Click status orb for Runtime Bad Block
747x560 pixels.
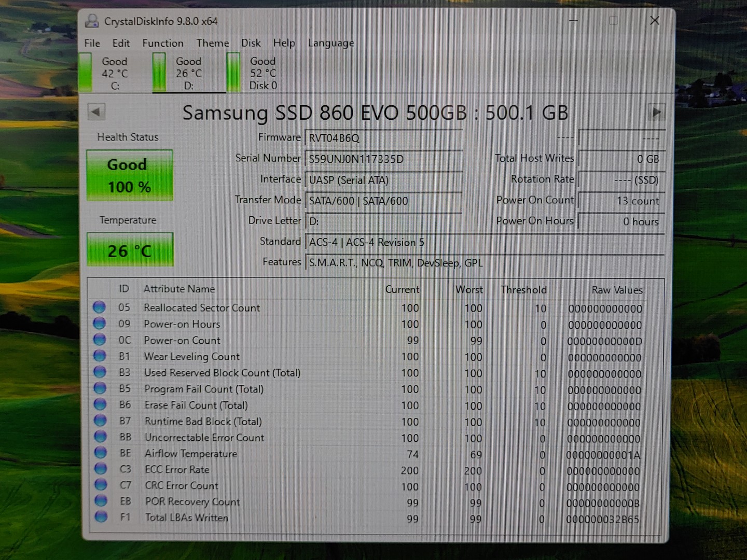(100, 421)
